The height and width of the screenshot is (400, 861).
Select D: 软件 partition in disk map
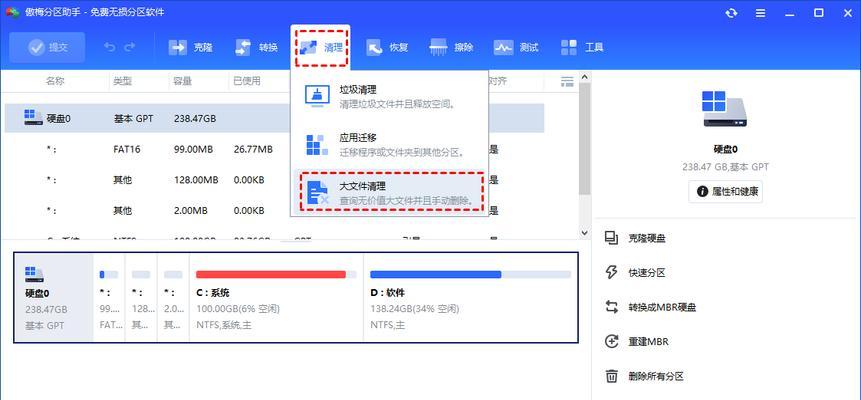[x=471, y=298]
